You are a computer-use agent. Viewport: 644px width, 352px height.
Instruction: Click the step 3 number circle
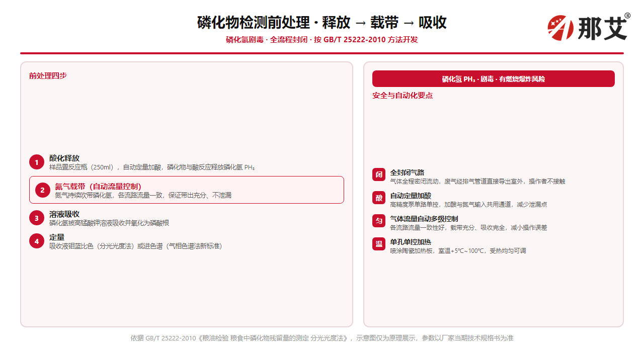[37, 218]
